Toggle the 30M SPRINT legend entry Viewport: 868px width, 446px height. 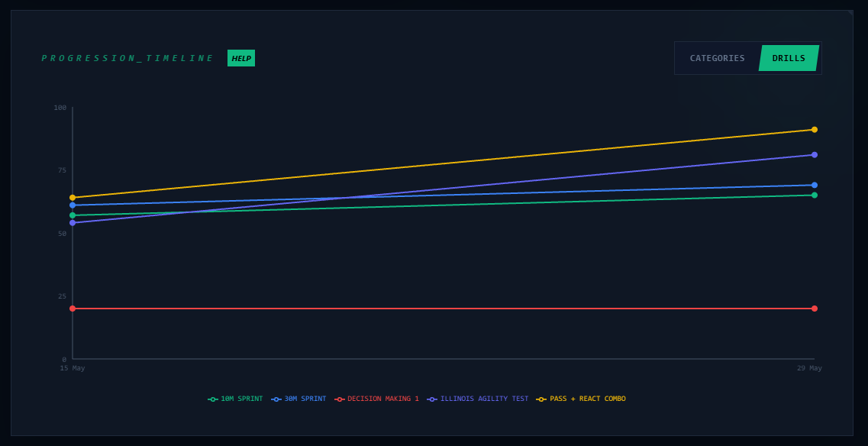click(298, 399)
